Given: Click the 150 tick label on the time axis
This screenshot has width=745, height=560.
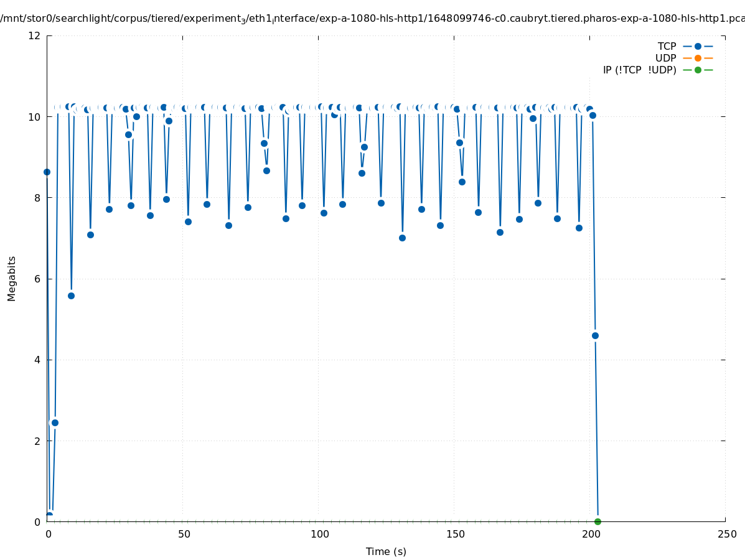Looking at the screenshot, I should [x=455, y=534].
